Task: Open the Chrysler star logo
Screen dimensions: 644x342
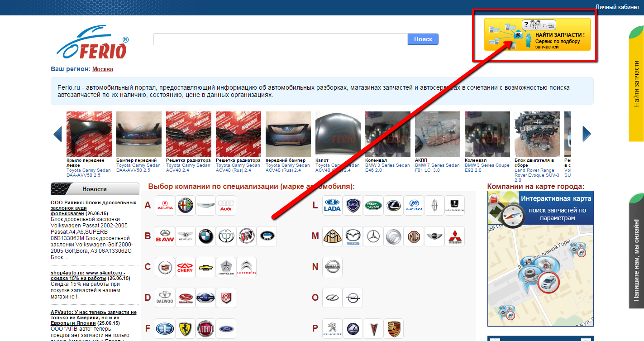Action: point(226,267)
